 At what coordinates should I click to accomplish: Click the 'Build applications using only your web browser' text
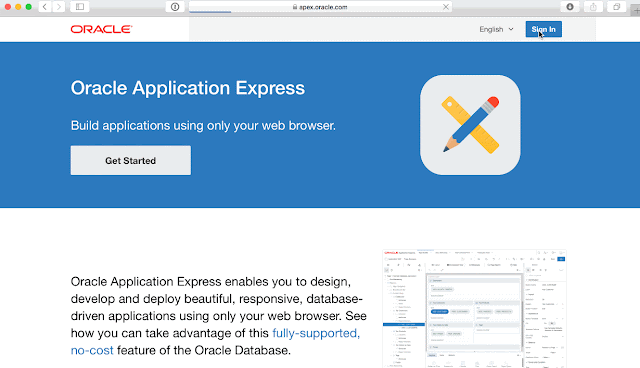[x=203, y=125]
